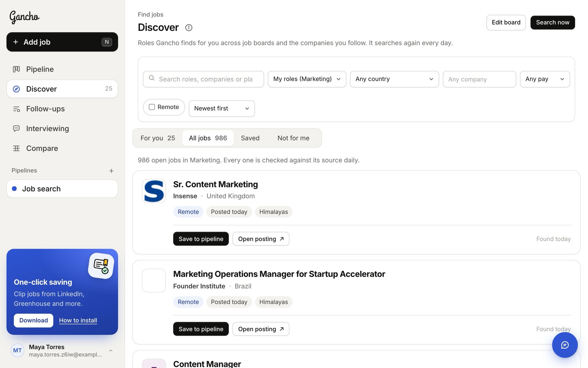Click the Discover compass icon
588x368 pixels.
coord(16,89)
